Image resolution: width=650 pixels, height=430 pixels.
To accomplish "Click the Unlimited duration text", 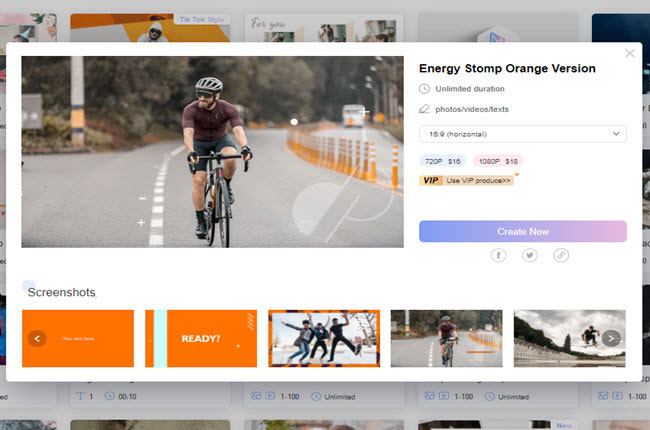I will (470, 89).
